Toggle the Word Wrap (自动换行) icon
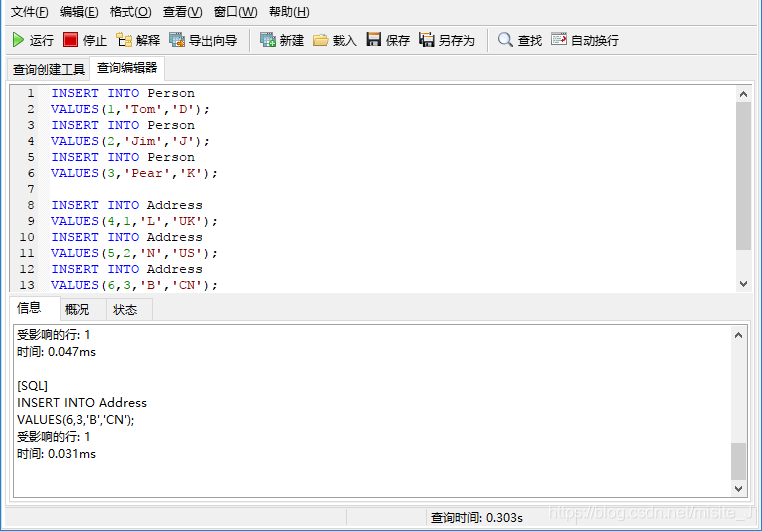Image resolution: width=762 pixels, height=531 pixels. pyautogui.click(x=559, y=39)
